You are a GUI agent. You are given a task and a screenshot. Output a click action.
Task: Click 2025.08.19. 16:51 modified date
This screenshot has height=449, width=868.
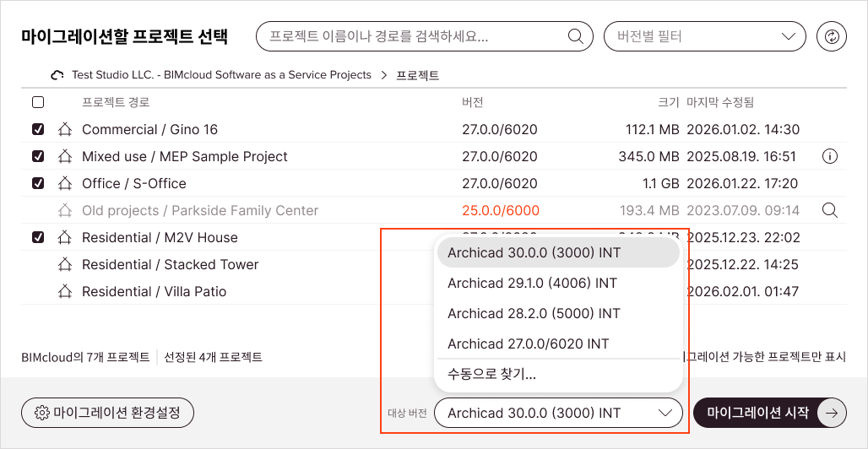[x=741, y=157]
